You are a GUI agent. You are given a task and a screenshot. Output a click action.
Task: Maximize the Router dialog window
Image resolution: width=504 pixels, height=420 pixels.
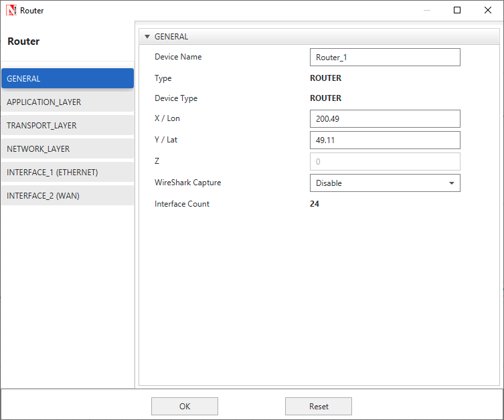456,10
